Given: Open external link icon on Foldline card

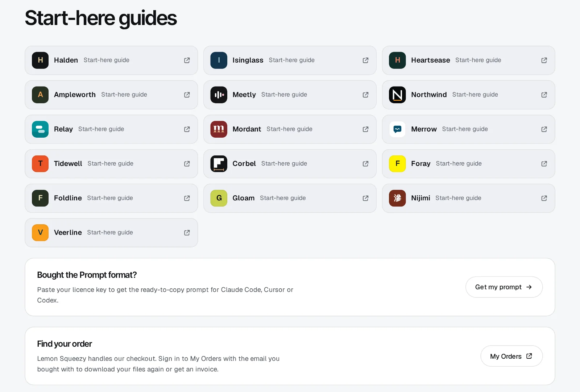Looking at the screenshot, I should 187,198.
